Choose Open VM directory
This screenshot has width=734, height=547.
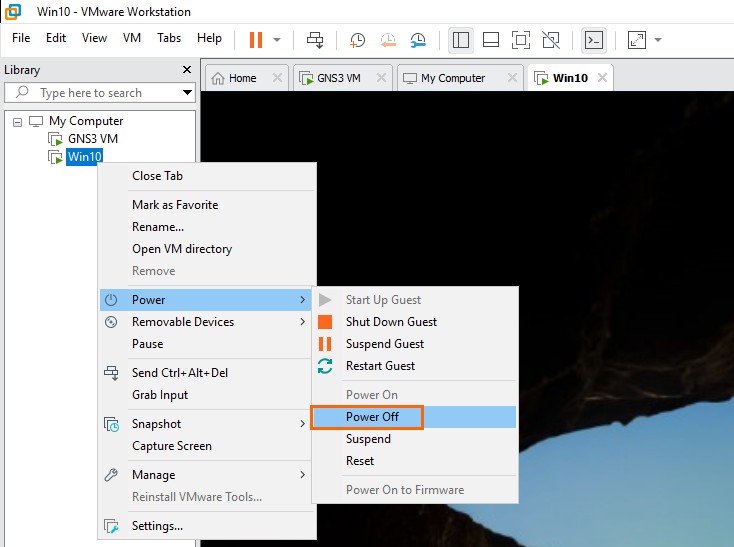pyautogui.click(x=207, y=249)
